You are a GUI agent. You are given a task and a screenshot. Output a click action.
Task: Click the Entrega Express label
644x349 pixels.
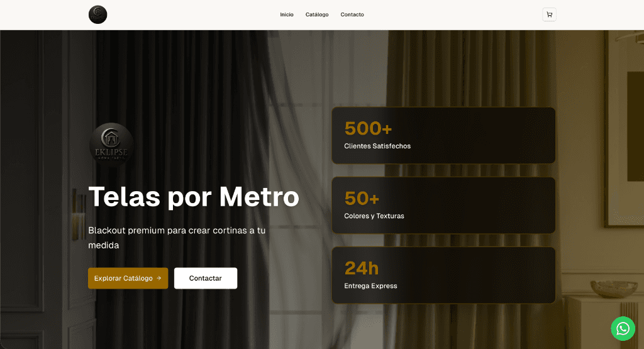coord(370,285)
